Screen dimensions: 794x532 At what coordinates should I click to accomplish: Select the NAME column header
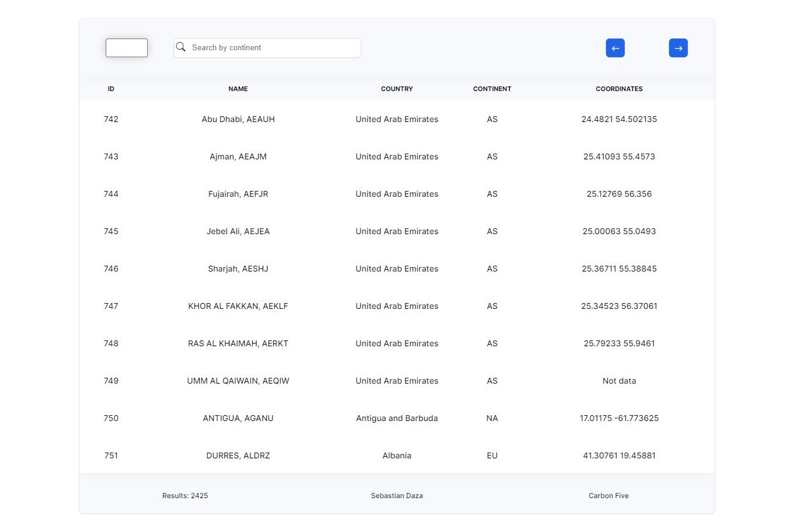click(x=238, y=89)
